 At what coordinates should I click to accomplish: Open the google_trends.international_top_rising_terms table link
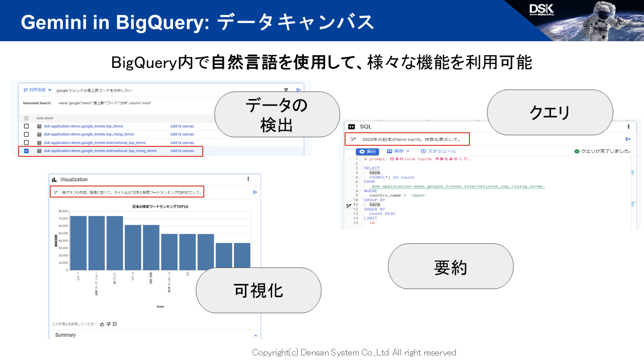pyautogui.click(x=100, y=151)
